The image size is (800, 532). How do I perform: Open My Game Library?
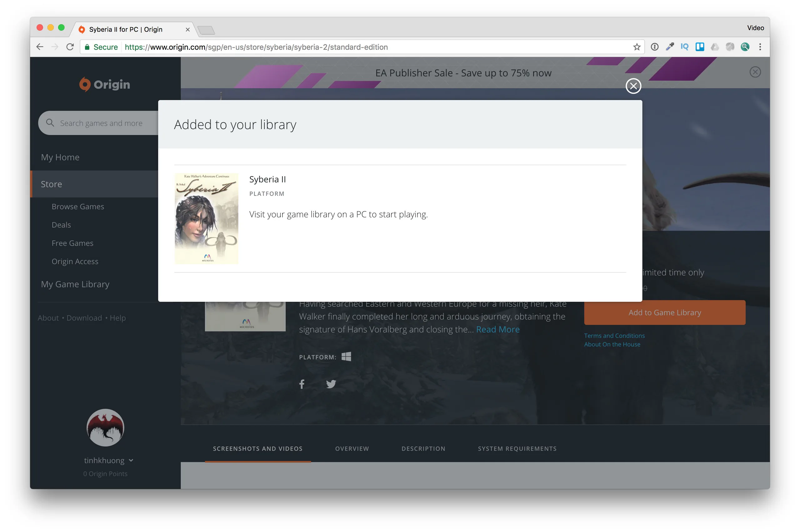(x=75, y=284)
